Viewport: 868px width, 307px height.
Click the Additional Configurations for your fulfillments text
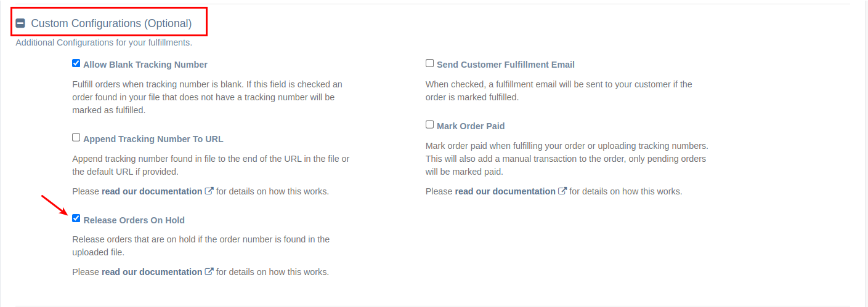tap(103, 43)
